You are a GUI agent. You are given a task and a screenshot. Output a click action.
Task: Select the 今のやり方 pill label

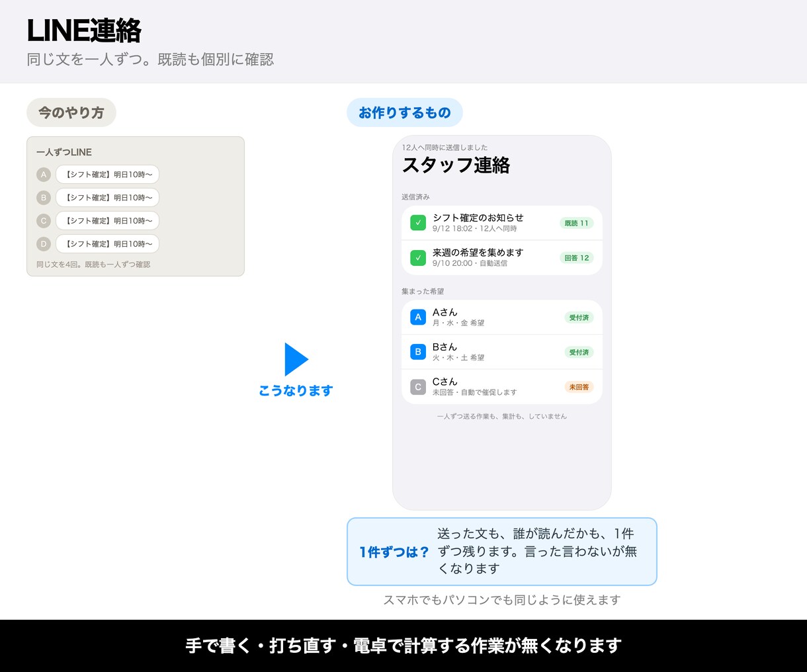click(71, 112)
